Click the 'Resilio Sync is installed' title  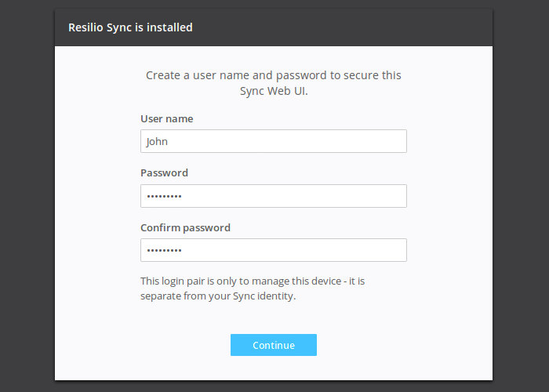[x=130, y=27]
